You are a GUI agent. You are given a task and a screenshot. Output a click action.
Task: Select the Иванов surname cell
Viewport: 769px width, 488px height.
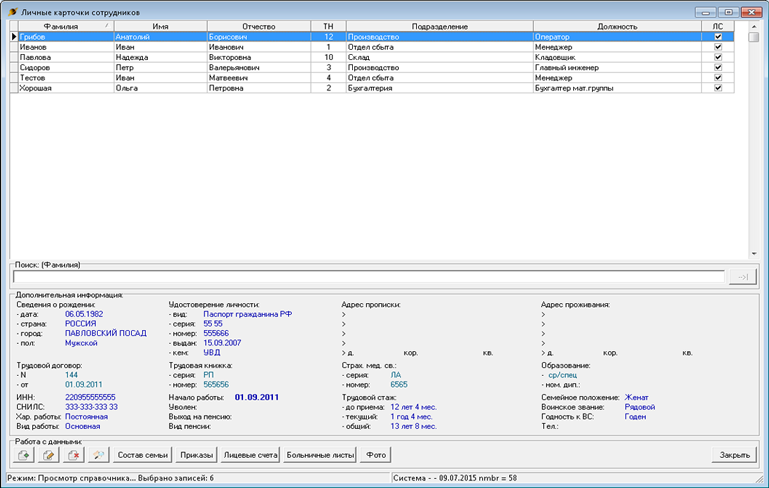tap(66, 47)
